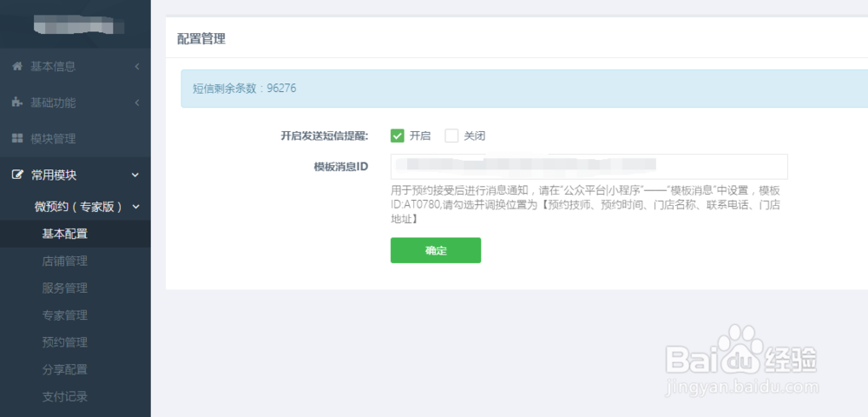Expand the 基础功能 chevron

(x=136, y=103)
